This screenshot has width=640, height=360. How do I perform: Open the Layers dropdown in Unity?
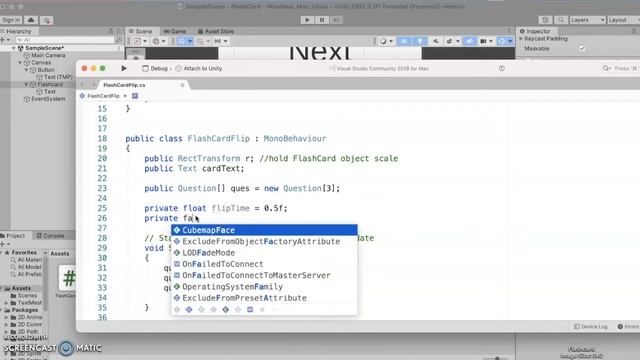(x=587, y=20)
